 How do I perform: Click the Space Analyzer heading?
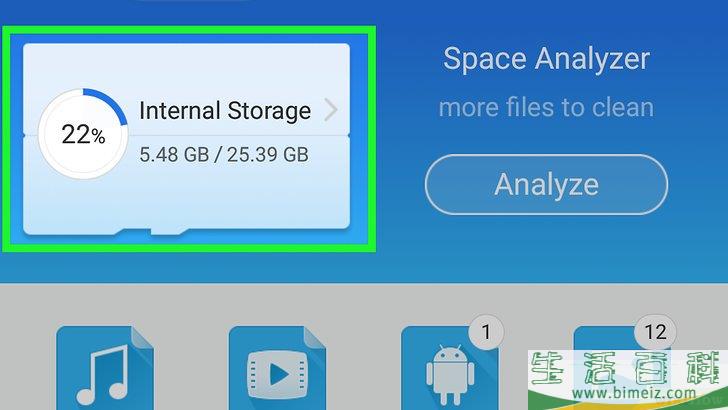546,59
